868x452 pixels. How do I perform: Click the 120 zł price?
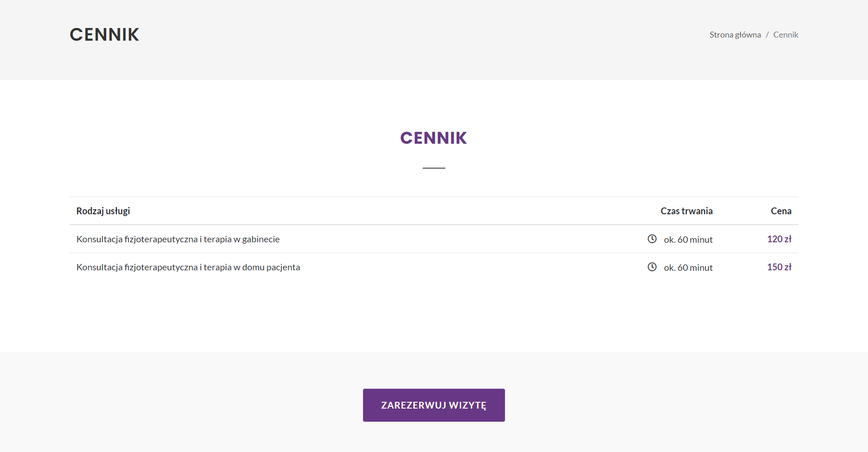(779, 239)
